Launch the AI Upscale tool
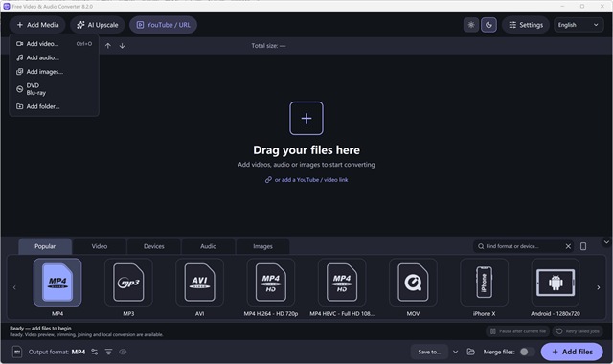Screen dimensions: 613x364 [98, 25]
